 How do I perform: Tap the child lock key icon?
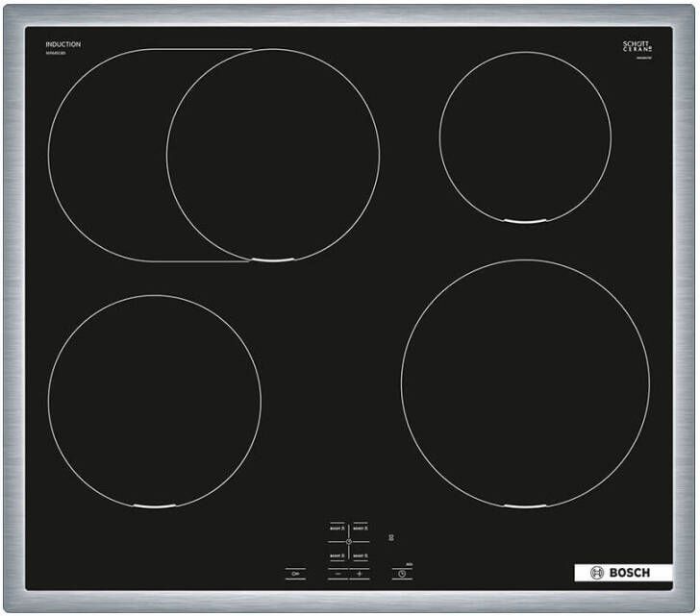pyautogui.click(x=295, y=574)
